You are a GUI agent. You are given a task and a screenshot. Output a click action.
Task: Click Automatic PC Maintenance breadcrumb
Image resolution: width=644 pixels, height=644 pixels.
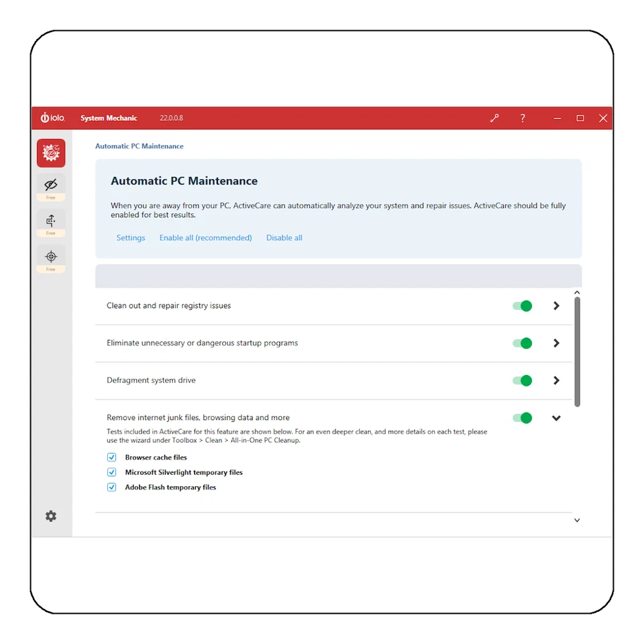point(140,146)
